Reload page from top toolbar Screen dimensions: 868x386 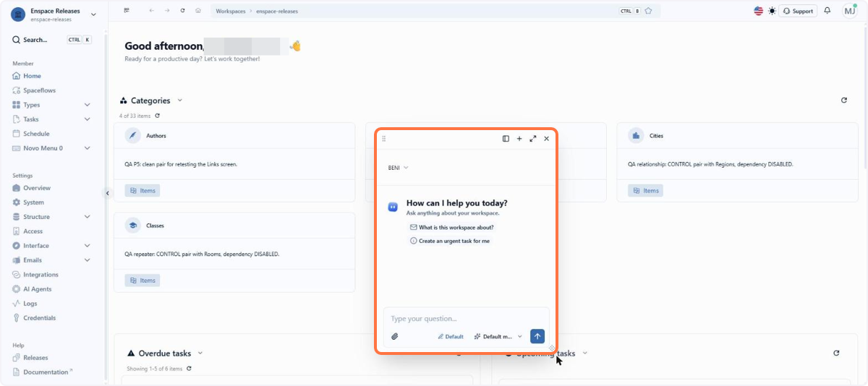click(x=182, y=11)
